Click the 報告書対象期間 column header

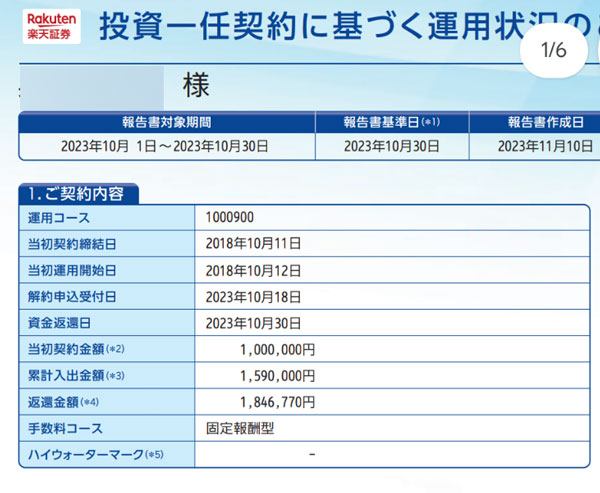click(166, 122)
